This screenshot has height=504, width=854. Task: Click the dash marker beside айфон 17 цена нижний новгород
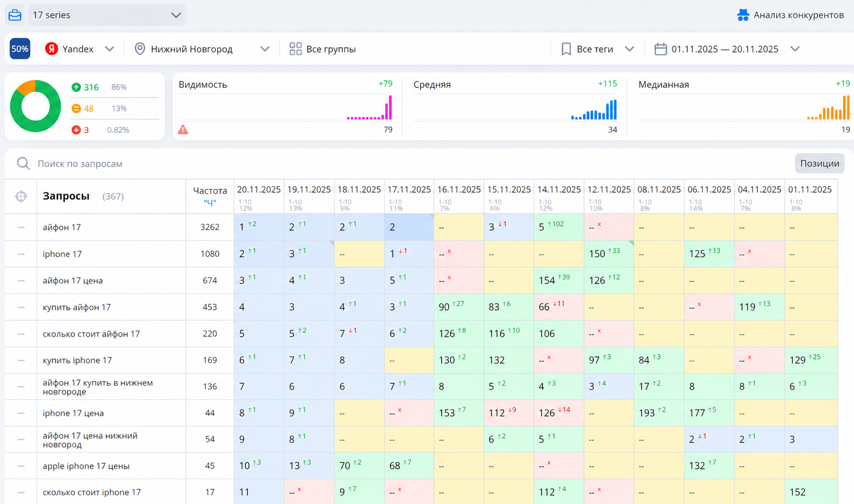coord(21,440)
